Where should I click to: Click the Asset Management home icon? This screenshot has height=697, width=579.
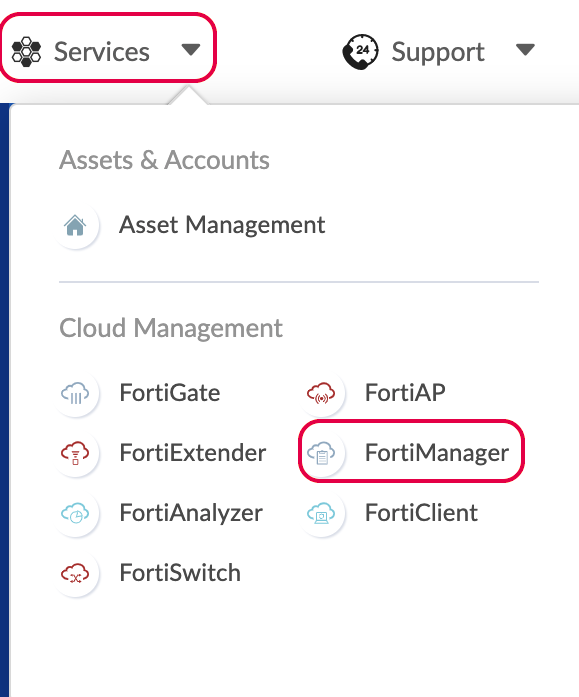click(75, 225)
